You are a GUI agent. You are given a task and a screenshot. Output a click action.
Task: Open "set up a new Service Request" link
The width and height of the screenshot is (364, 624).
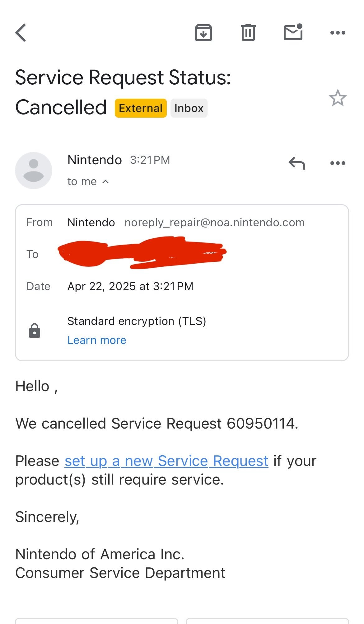[166, 461]
